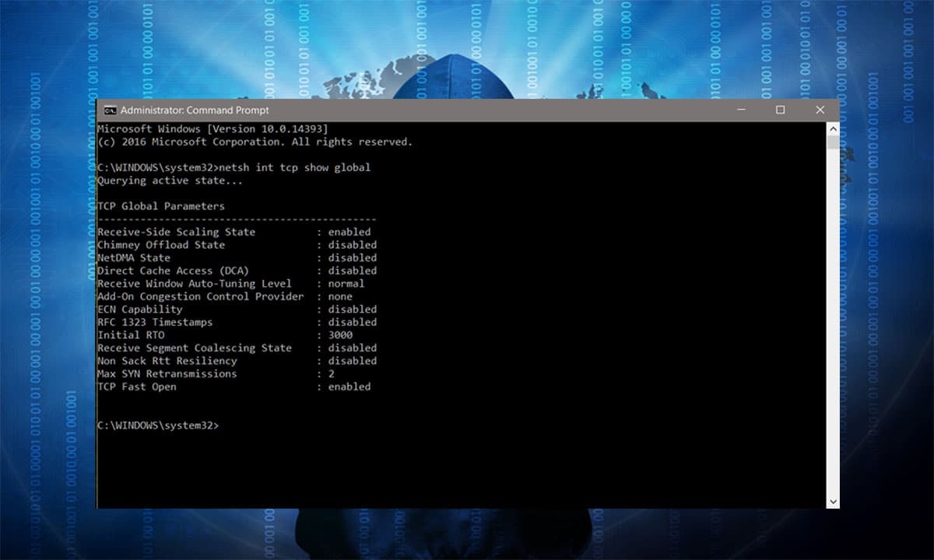Screen dimensions: 934x560
Task: Close the Administrator Command Prompt window
Action: tap(820, 110)
